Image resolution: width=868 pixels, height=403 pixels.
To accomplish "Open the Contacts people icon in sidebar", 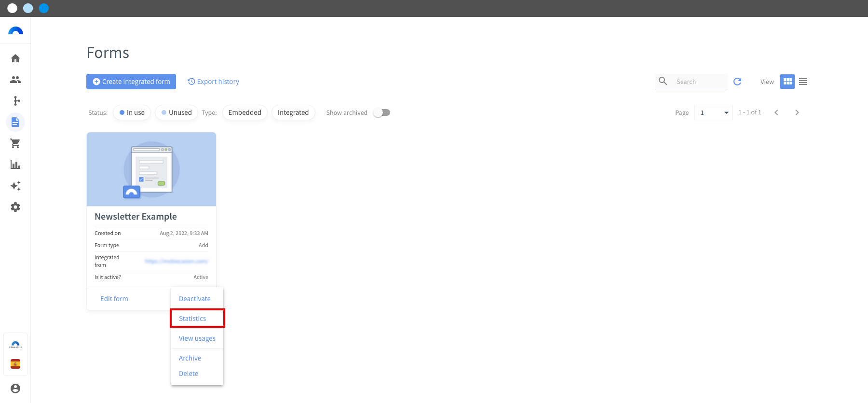I will (x=15, y=80).
